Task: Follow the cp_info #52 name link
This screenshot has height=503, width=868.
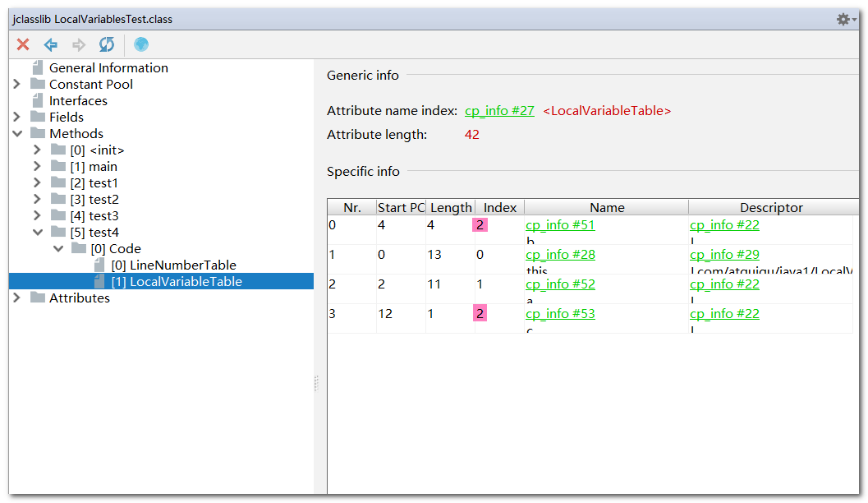Action: pyautogui.click(x=560, y=284)
